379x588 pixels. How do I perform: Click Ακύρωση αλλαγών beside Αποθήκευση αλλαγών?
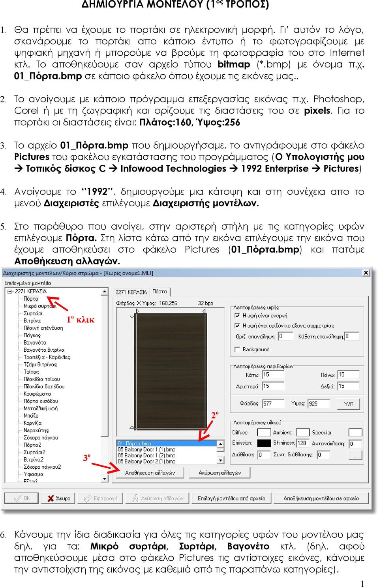coord(220,473)
